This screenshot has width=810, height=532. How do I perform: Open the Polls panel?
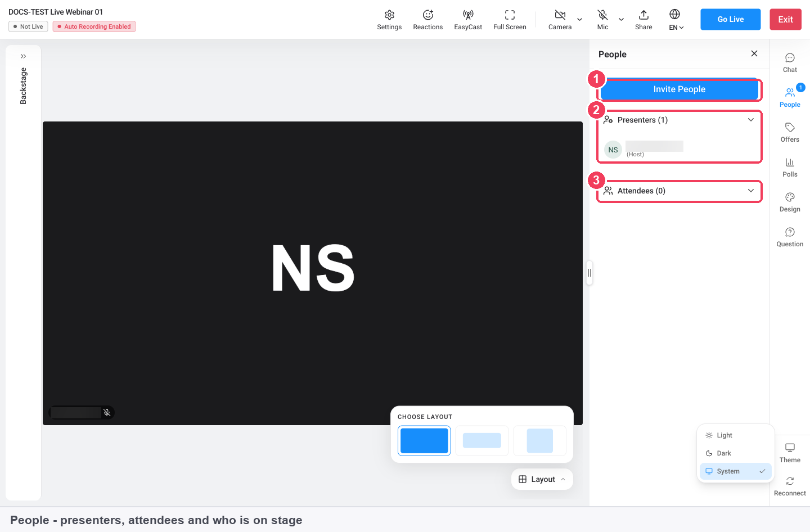click(x=790, y=168)
